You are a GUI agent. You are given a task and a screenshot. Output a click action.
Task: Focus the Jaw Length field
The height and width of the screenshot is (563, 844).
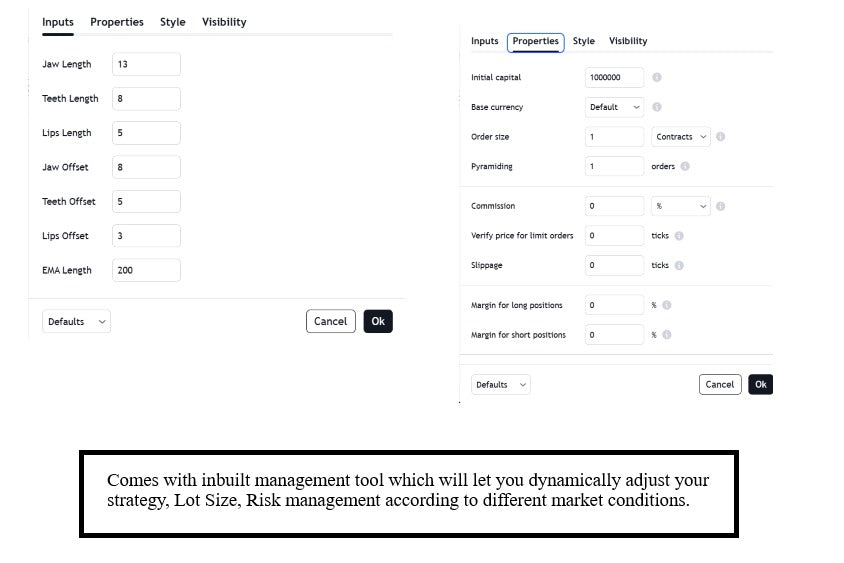click(146, 64)
